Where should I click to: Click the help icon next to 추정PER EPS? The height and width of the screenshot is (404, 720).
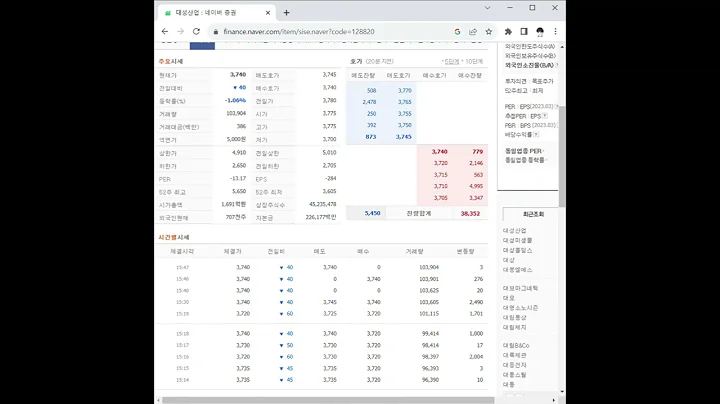click(545, 116)
